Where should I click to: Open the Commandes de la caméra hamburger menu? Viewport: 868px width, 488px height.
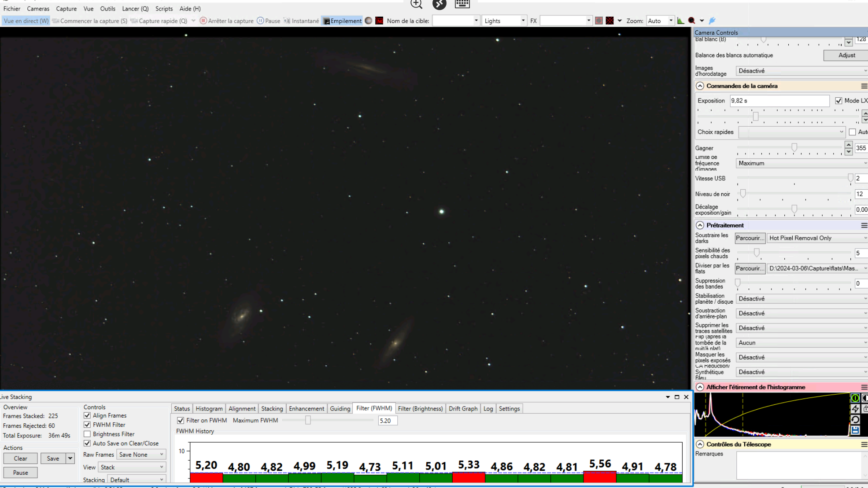click(x=864, y=86)
